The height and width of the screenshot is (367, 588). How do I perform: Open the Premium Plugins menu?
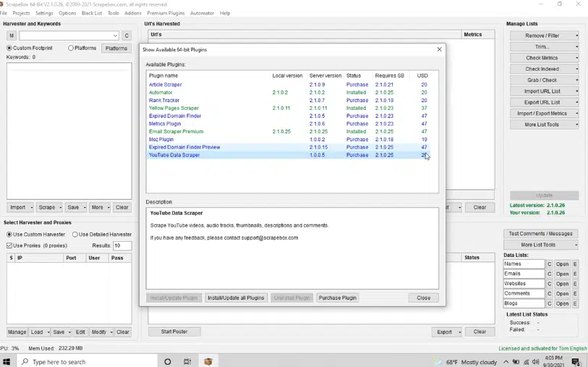(x=166, y=13)
